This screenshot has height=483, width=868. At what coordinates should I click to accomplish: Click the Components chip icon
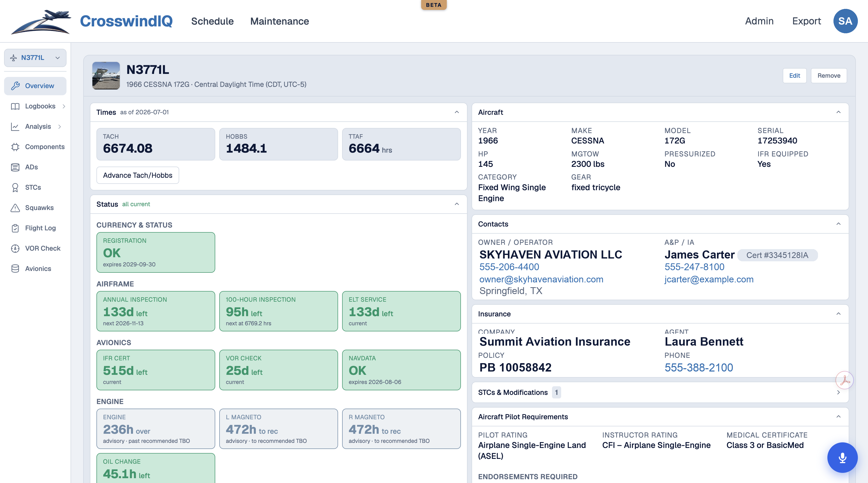pyautogui.click(x=15, y=147)
